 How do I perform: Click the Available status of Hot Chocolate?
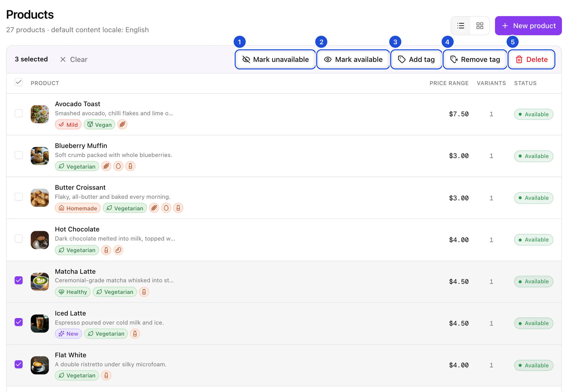coord(534,240)
